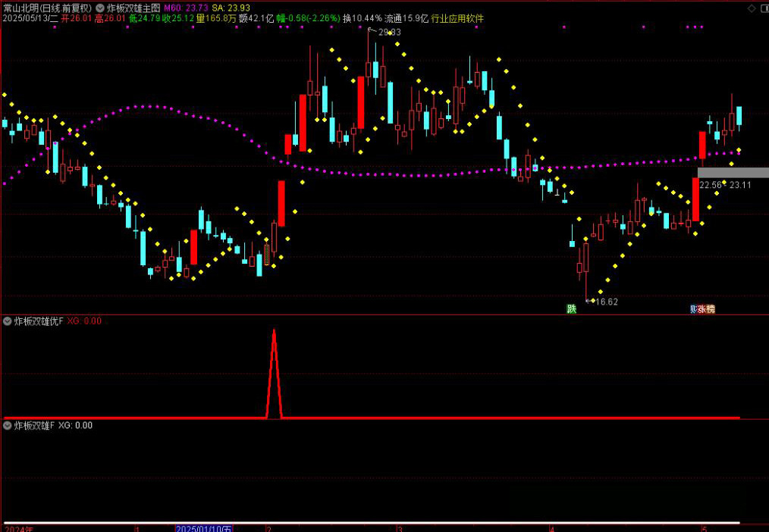Open the 炸板双雄优F indicator dropdown

(8, 321)
